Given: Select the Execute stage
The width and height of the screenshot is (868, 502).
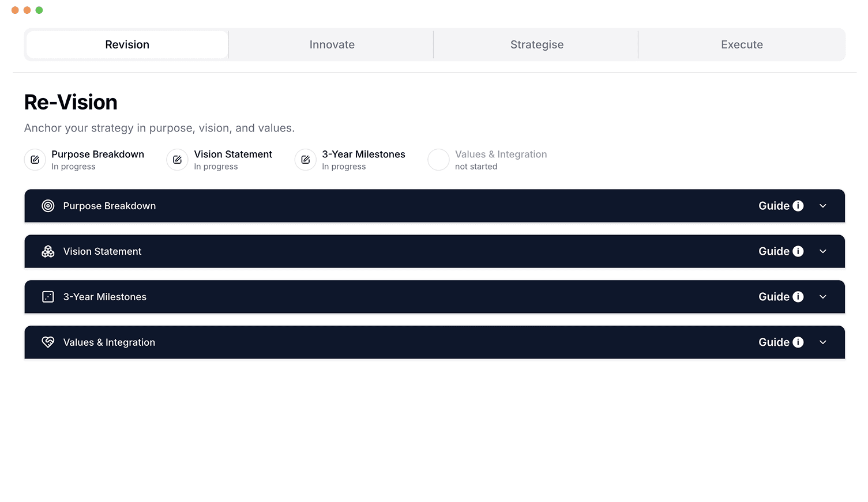Looking at the screenshot, I should pos(742,44).
